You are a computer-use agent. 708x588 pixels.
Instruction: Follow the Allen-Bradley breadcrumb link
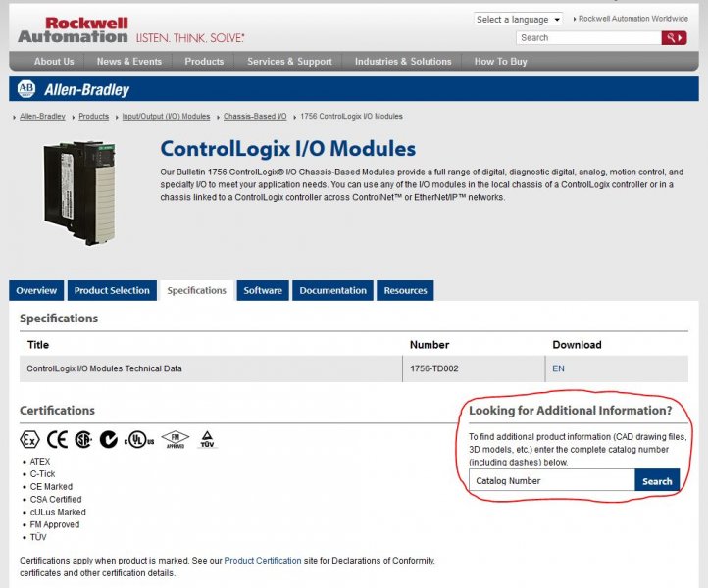pos(42,116)
